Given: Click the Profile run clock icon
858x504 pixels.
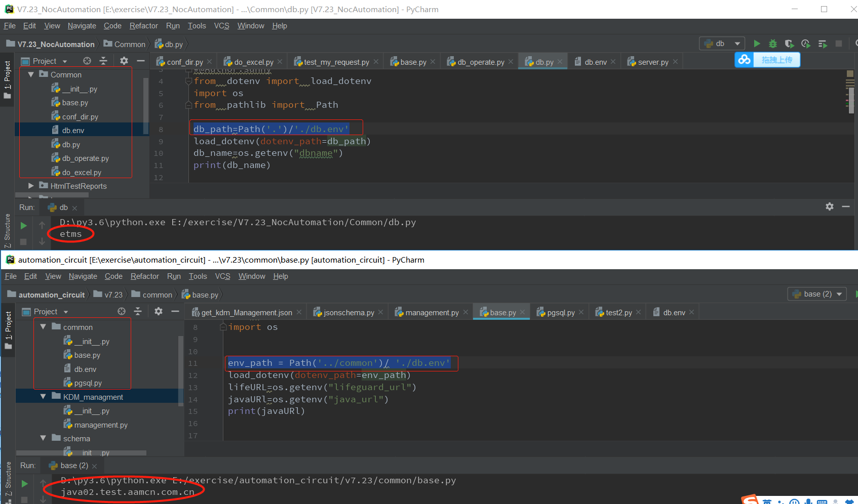Looking at the screenshot, I should pos(806,44).
